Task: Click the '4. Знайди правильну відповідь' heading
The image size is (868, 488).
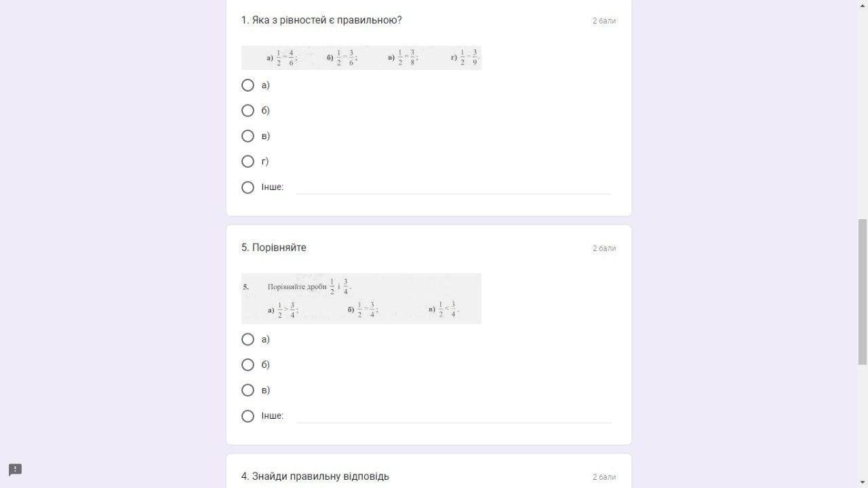Action: pos(315,476)
